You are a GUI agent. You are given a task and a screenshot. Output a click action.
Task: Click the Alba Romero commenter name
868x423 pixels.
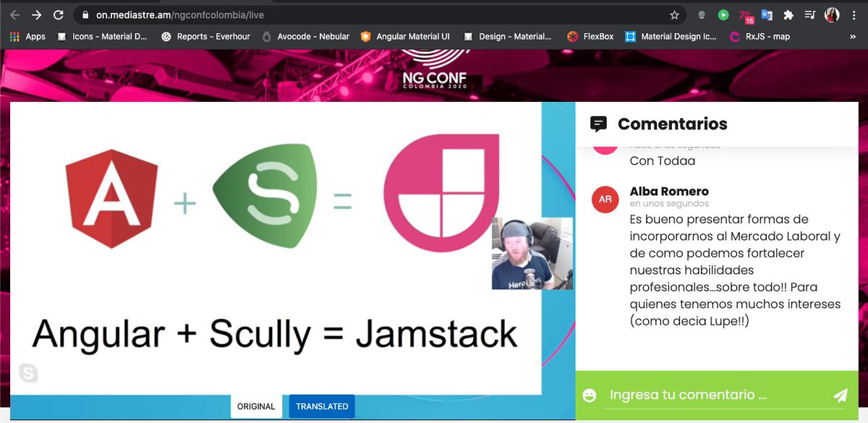(669, 192)
